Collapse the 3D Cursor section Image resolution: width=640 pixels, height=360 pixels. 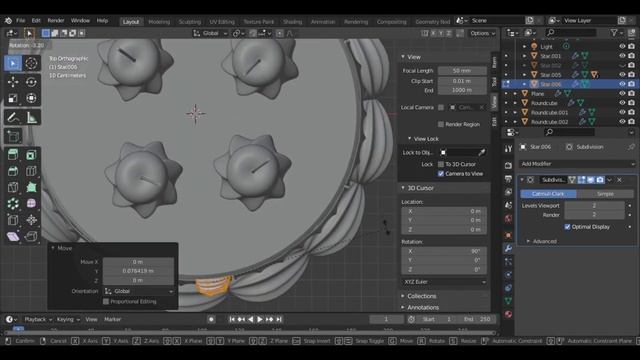(403, 188)
